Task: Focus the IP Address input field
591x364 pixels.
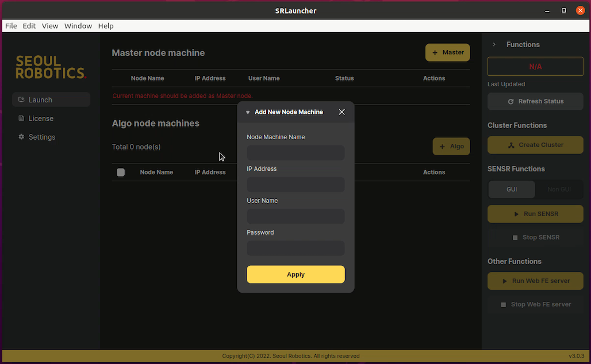Action: point(295,185)
